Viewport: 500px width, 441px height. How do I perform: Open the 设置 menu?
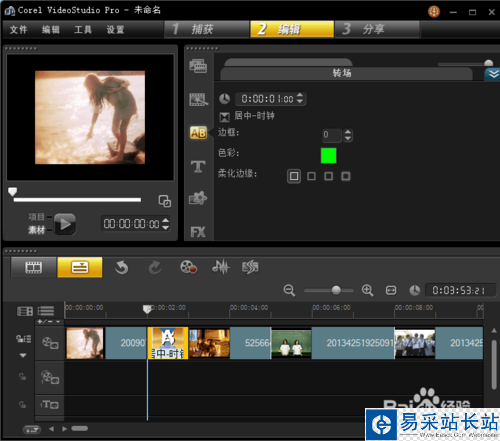pos(115,30)
